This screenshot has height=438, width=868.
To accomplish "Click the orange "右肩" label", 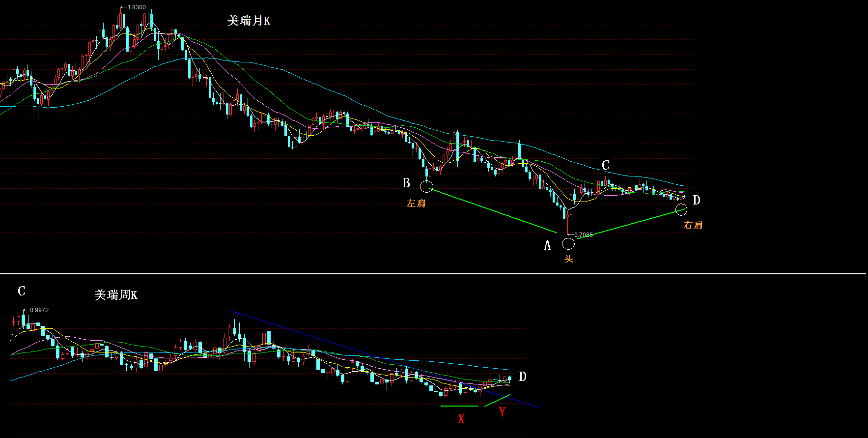I will pyautogui.click(x=693, y=225).
